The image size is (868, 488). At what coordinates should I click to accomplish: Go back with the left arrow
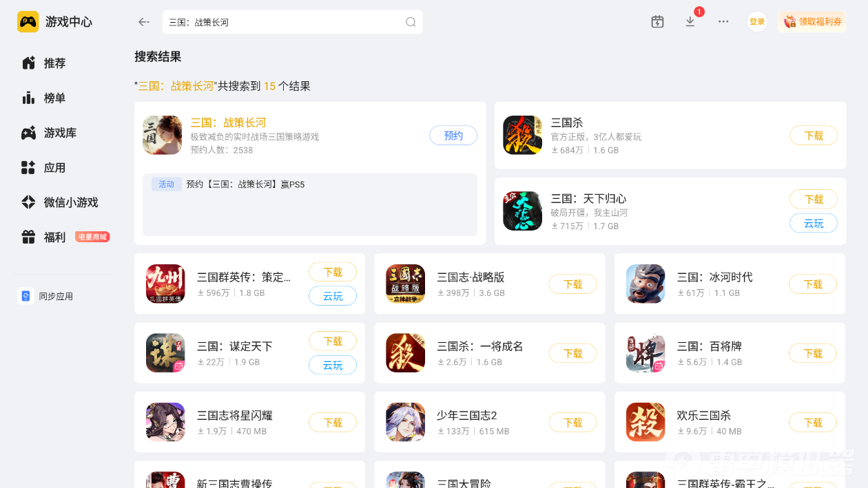pyautogui.click(x=143, y=22)
